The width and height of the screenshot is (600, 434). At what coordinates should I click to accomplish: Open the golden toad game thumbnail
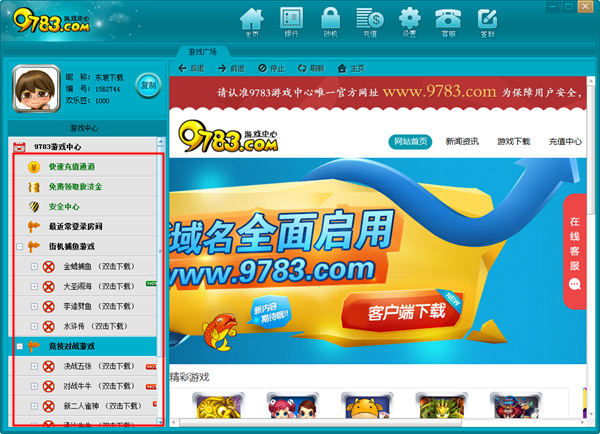218,406
